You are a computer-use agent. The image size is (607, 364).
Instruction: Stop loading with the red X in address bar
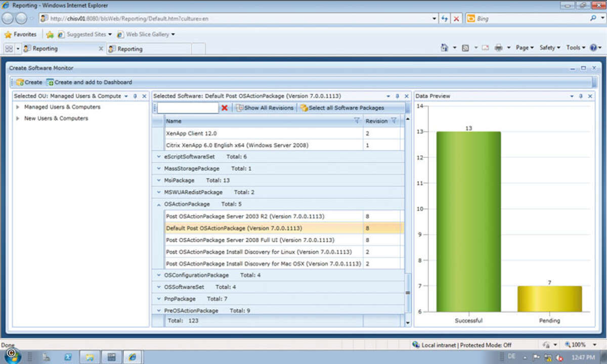coord(456,18)
